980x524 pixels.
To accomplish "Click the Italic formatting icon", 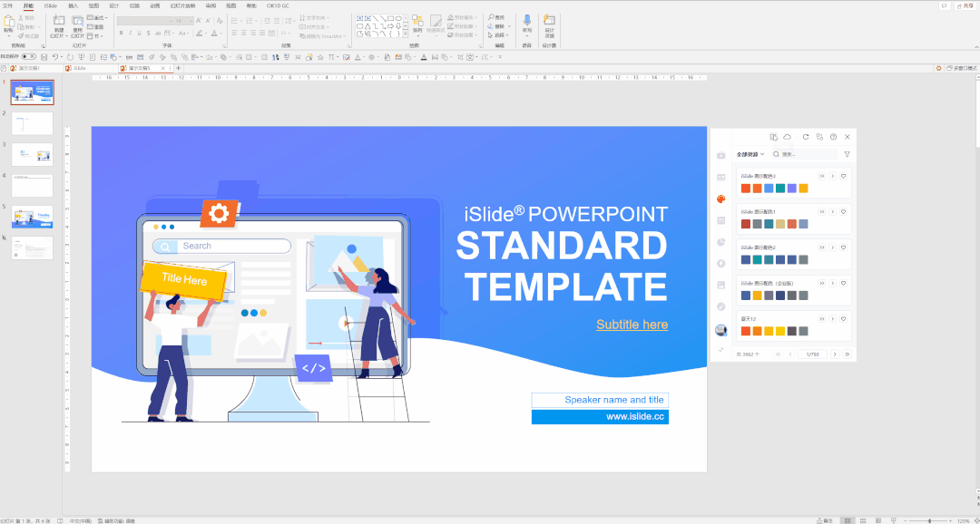I will [130, 34].
